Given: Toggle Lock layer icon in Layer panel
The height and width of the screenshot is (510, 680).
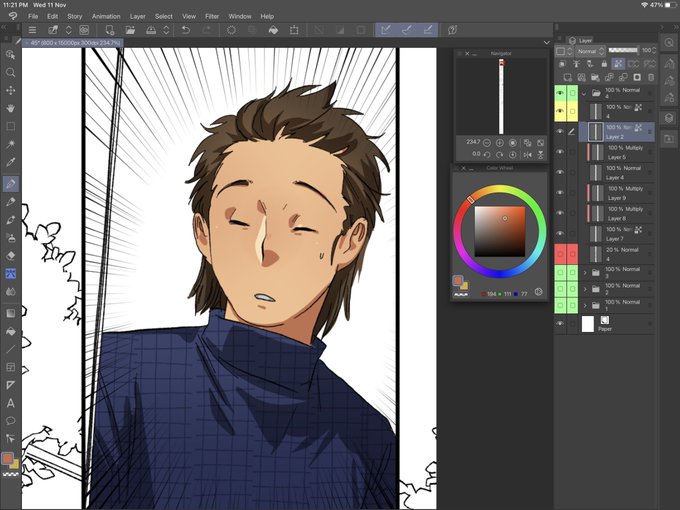Looking at the screenshot, I should [x=604, y=64].
